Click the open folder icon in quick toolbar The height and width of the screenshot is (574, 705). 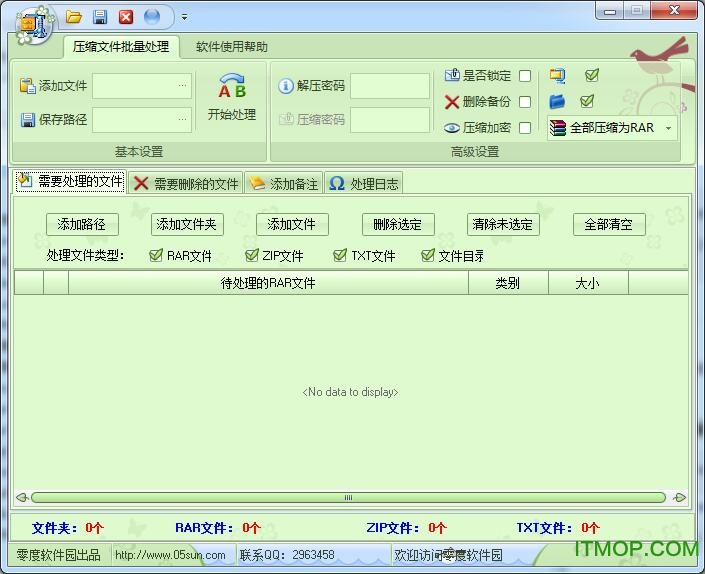point(74,17)
